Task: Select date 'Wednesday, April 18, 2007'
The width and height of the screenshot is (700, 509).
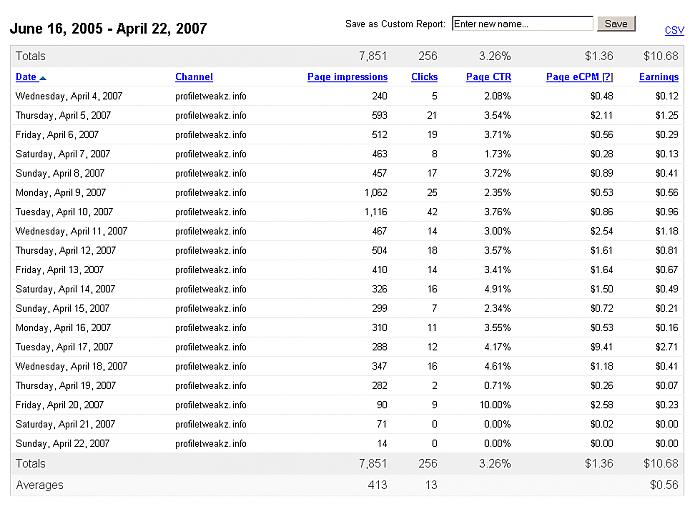Action: coord(71,366)
